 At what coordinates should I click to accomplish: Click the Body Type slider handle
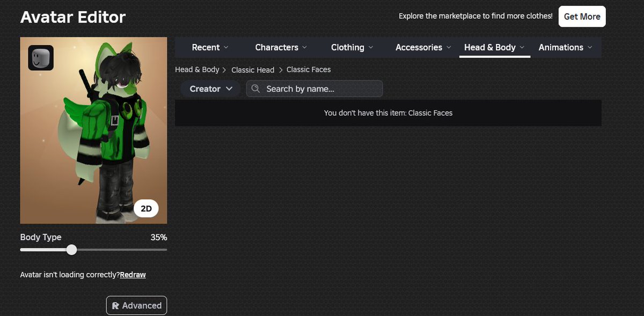(71, 249)
